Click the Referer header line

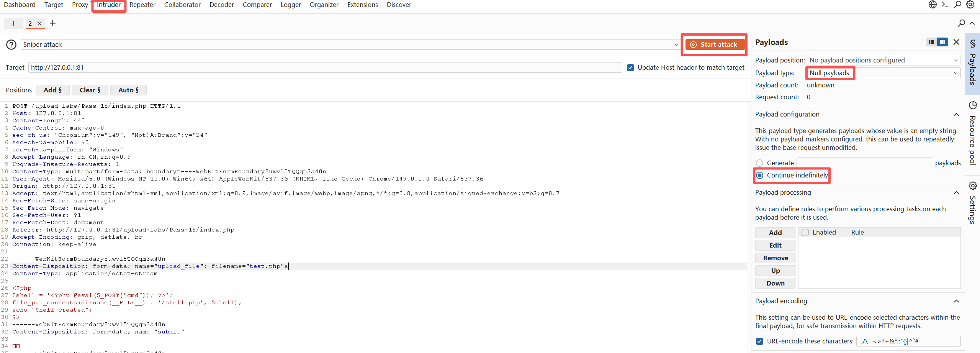click(123, 230)
